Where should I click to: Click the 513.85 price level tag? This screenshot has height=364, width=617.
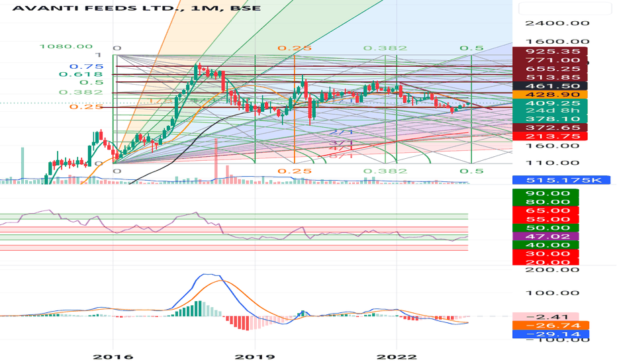tap(550, 77)
